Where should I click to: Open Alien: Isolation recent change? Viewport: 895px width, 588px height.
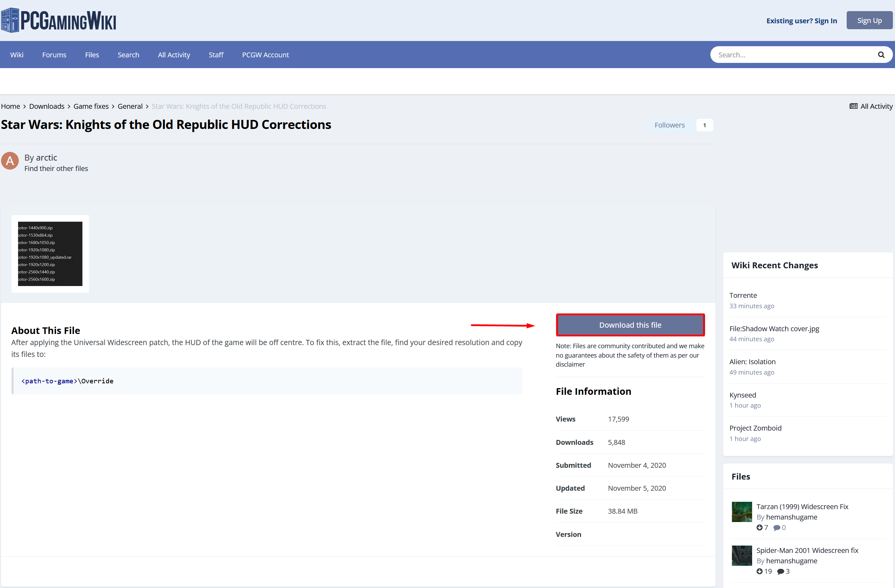pyautogui.click(x=752, y=362)
